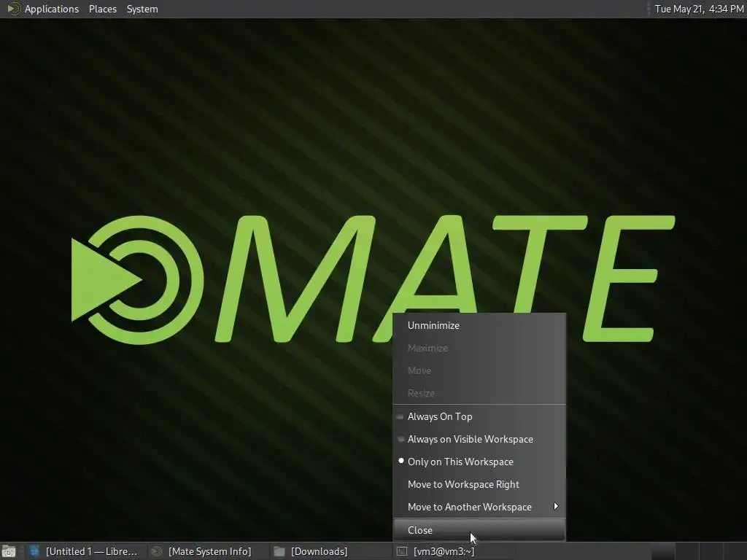Enable Always on Visible Workspace
Image resolution: width=747 pixels, height=560 pixels.
tap(479, 439)
